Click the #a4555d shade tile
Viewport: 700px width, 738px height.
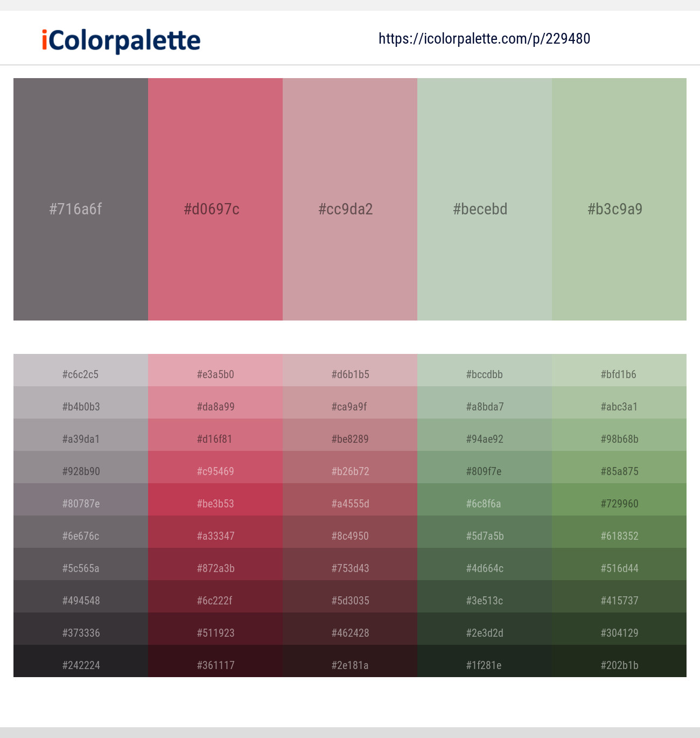click(x=350, y=499)
